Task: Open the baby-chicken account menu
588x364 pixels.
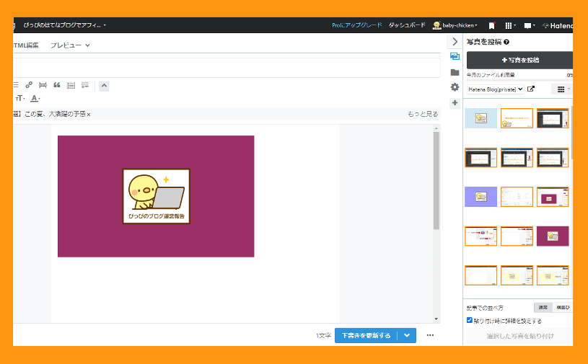Action: (x=455, y=25)
